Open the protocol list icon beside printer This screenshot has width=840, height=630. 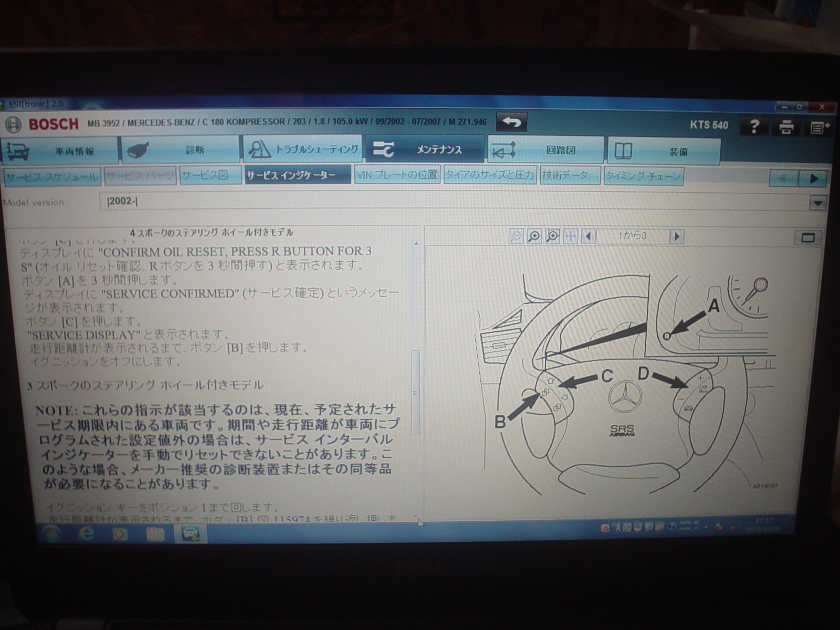tap(818, 128)
